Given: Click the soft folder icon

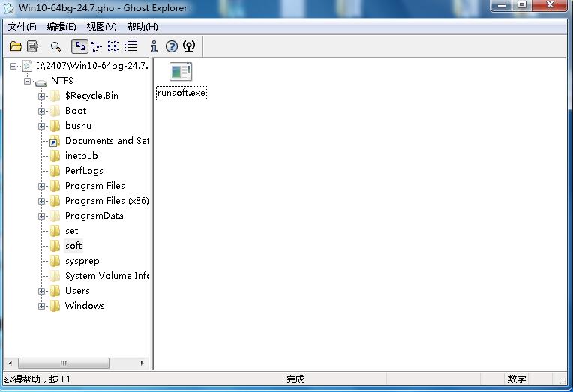Looking at the screenshot, I should [x=55, y=246].
